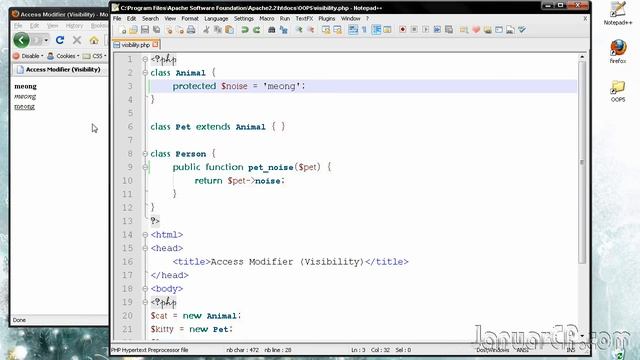Open the Disable dropdown in Web Developer toolbar
The height and width of the screenshot is (360, 640).
(x=28, y=56)
